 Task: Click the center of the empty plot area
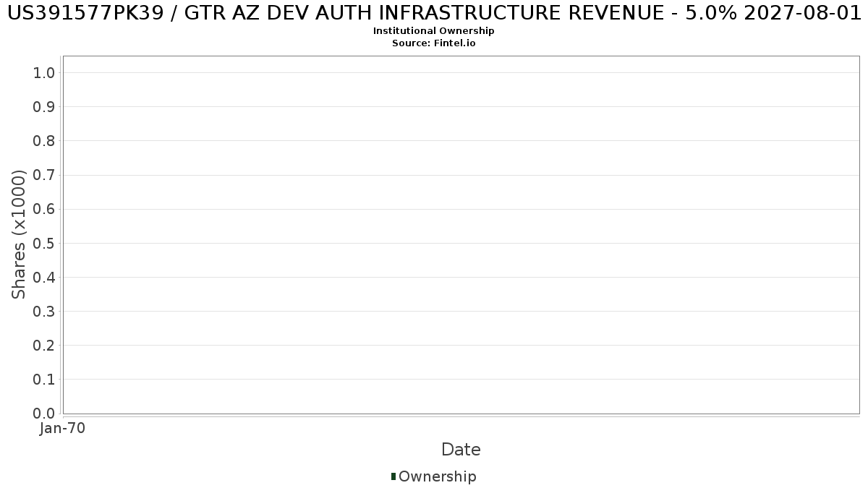coord(461,235)
